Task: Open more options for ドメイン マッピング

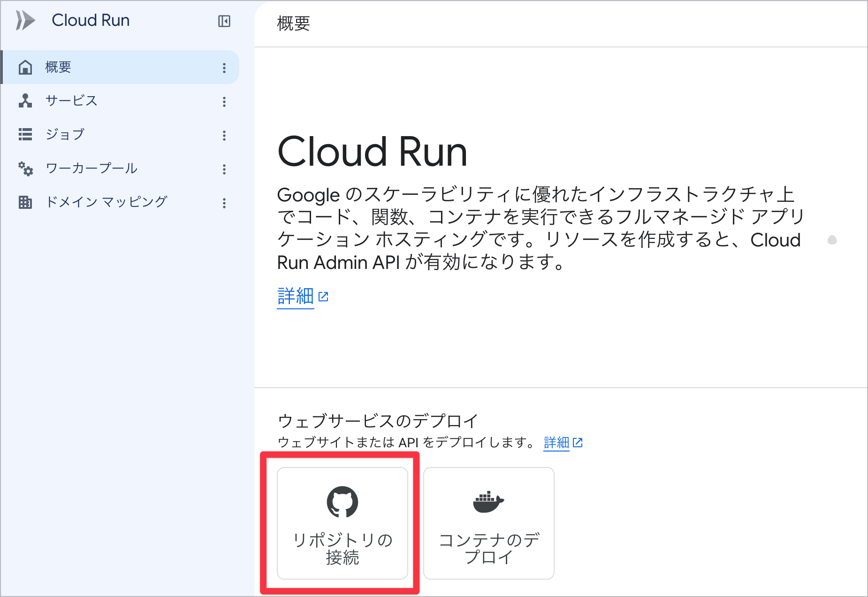Action: tap(224, 203)
